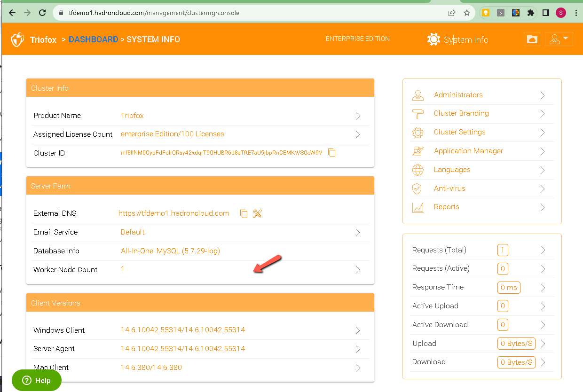This screenshot has height=392, width=583.
Task: Click the Cluster ID string value
Action: 221,153
